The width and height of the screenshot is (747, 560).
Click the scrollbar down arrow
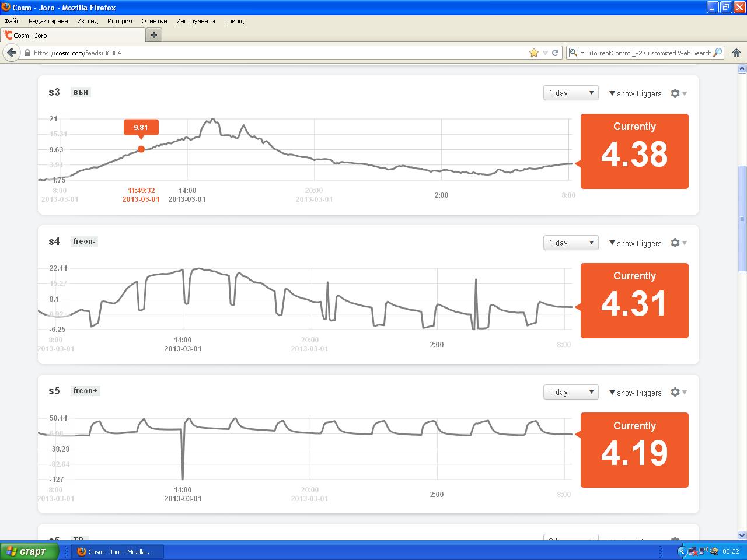[742, 535]
